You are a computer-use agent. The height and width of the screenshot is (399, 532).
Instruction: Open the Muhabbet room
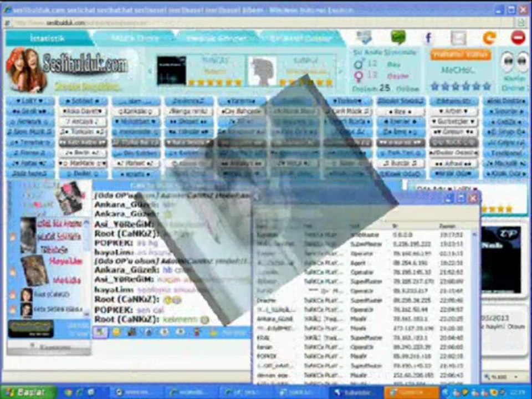click(136, 121)
